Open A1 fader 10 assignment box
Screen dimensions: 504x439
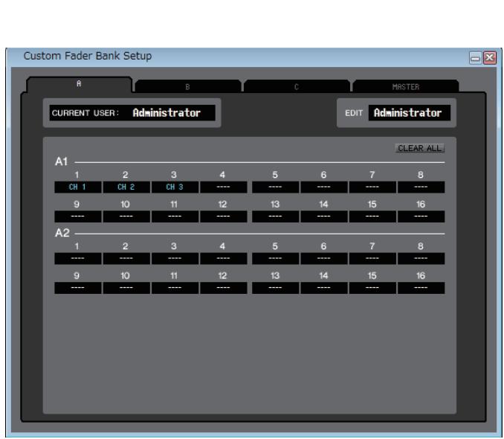(126, 217)
